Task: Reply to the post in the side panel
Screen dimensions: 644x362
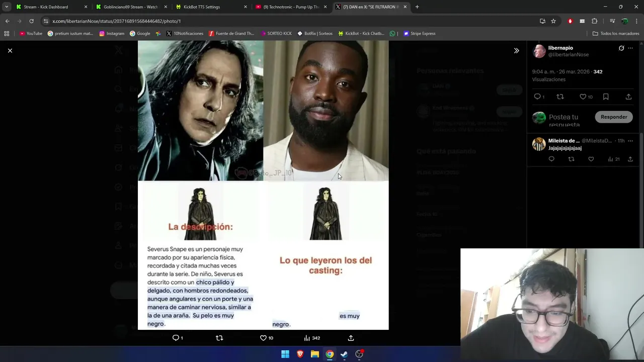Action: point(537,97)
